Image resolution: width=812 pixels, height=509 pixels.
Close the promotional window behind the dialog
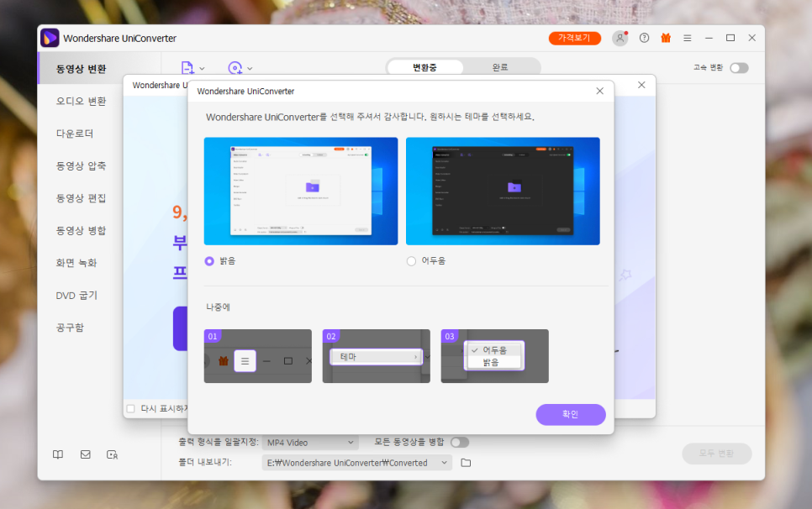[641, 85]
